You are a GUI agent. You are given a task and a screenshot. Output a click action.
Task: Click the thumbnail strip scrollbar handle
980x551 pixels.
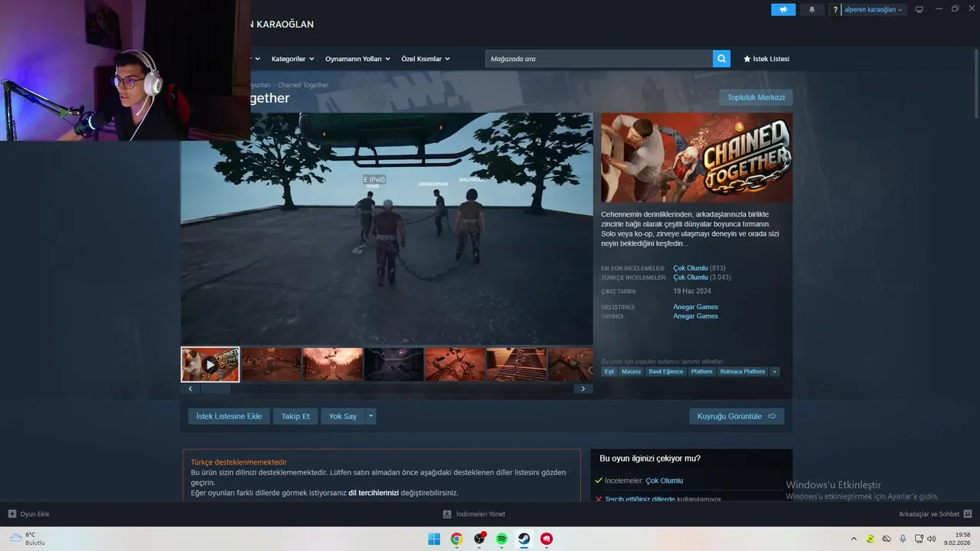point(215,389)
